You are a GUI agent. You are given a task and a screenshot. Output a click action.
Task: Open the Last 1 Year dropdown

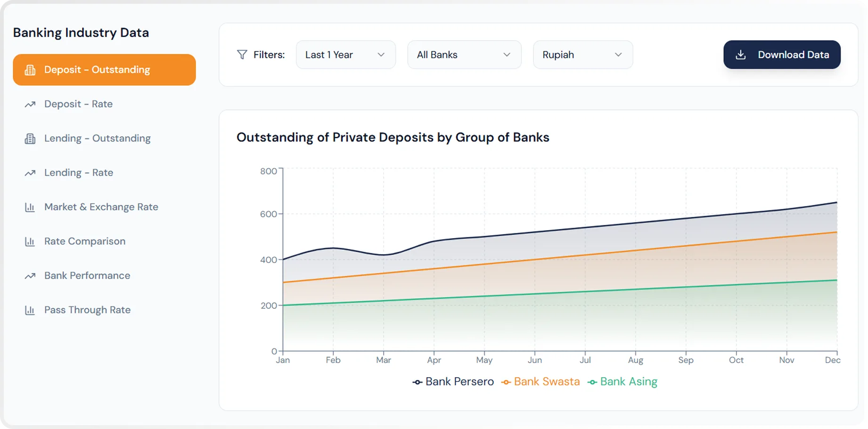pyautogui.click(x=345, y=55)
